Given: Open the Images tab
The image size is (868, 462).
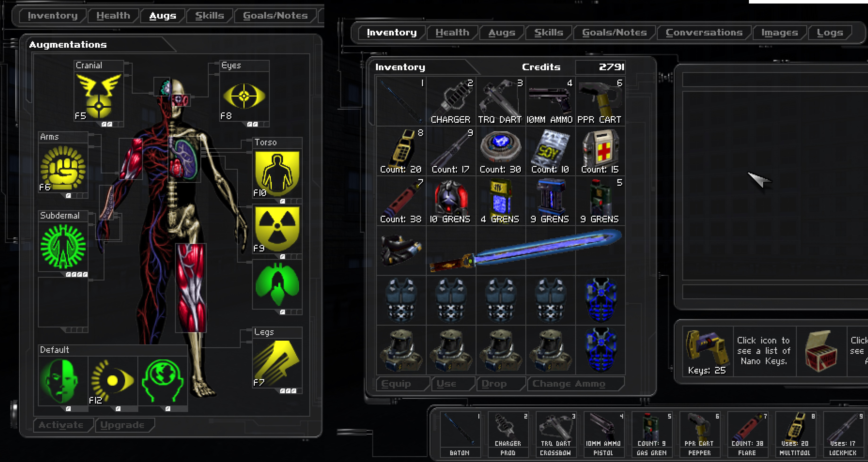Looking at the screenshot, I should point(779,33).
